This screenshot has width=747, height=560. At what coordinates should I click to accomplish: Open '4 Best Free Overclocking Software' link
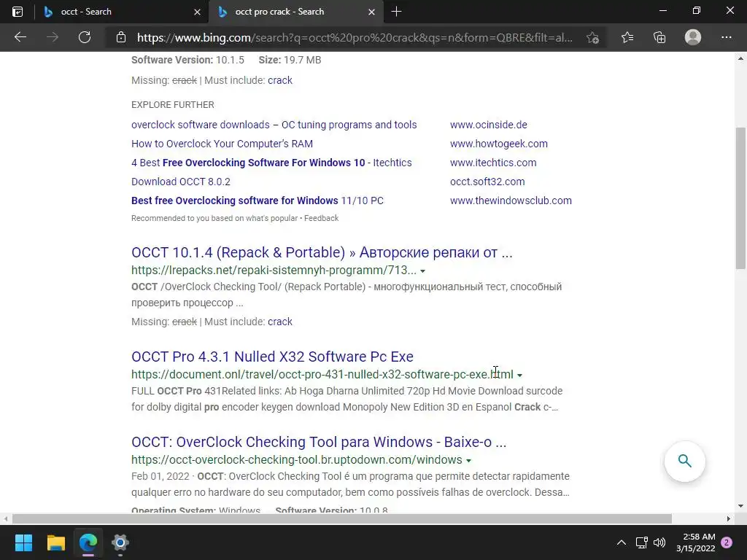click(x=271, y=163)
